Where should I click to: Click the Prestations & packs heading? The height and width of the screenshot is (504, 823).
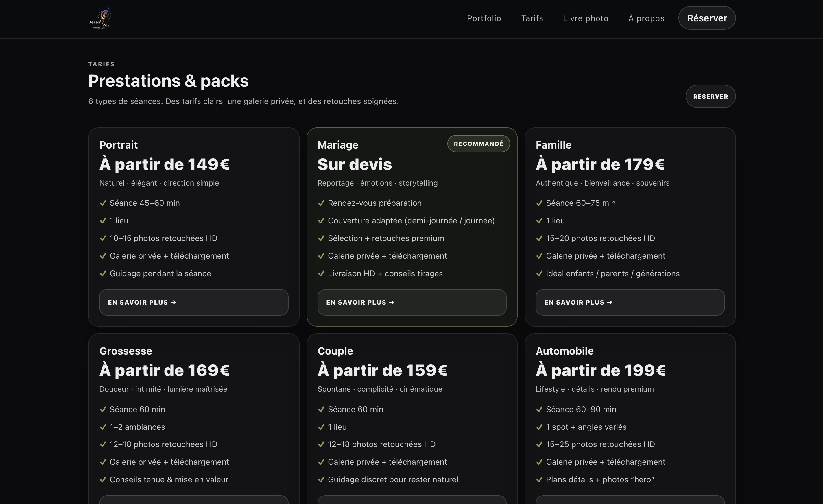click(x=168, y=81)
